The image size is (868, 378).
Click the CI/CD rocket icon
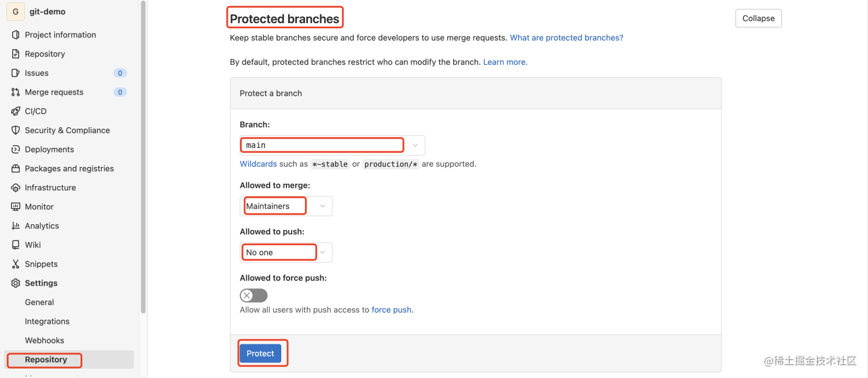[16, 111]
